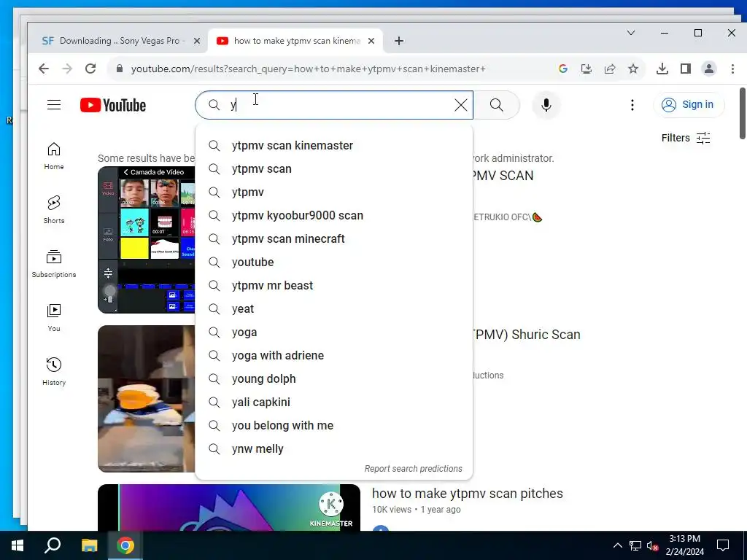The image size is (747, 560).
Task: Select suggestion 'yoga with adriene'
Action: pyautogui.click(x=334, y=355)
